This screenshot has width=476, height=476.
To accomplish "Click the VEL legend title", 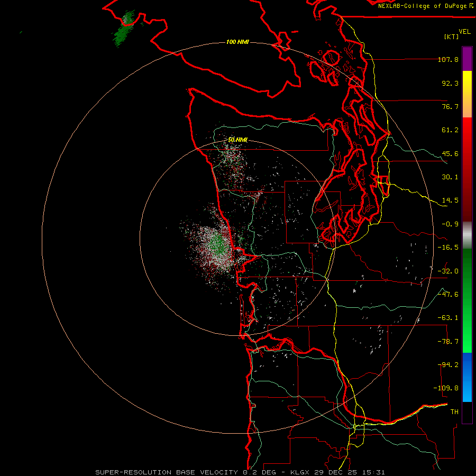I will pos(464,32).
